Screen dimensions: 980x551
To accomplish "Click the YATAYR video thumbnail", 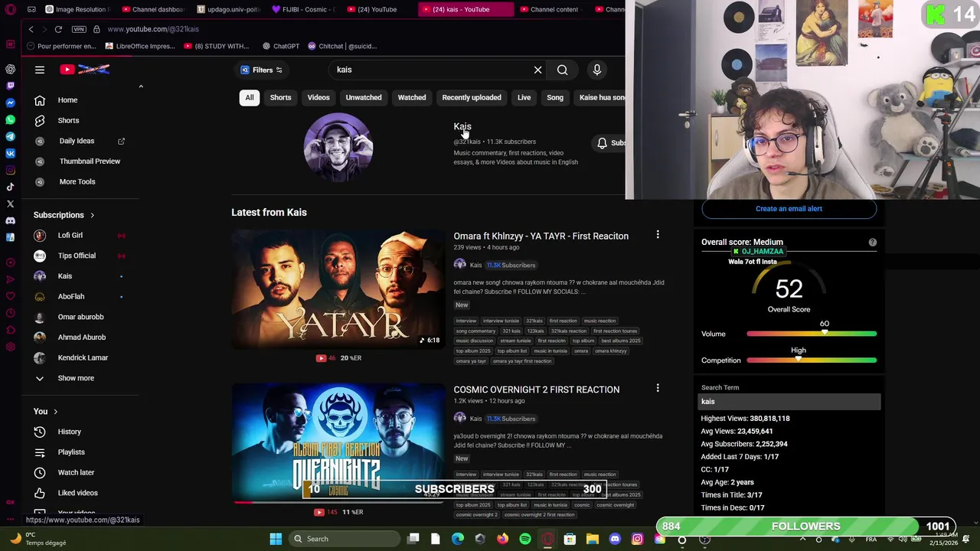I will click(338, 289).
